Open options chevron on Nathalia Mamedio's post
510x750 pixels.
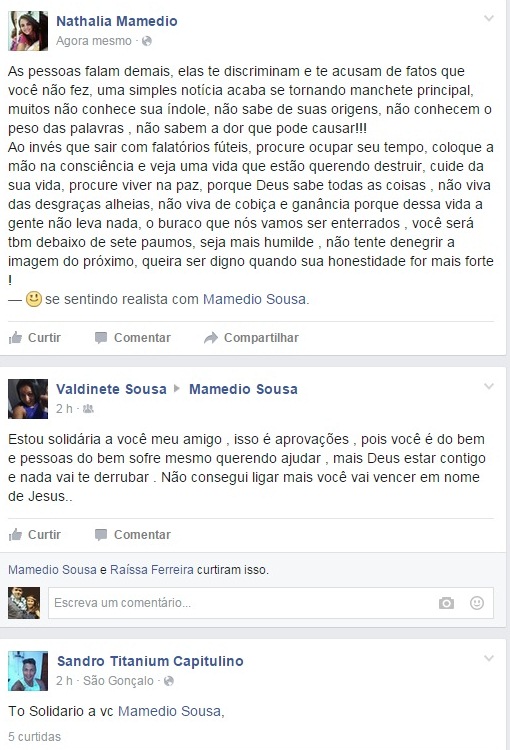pos(488,19)
